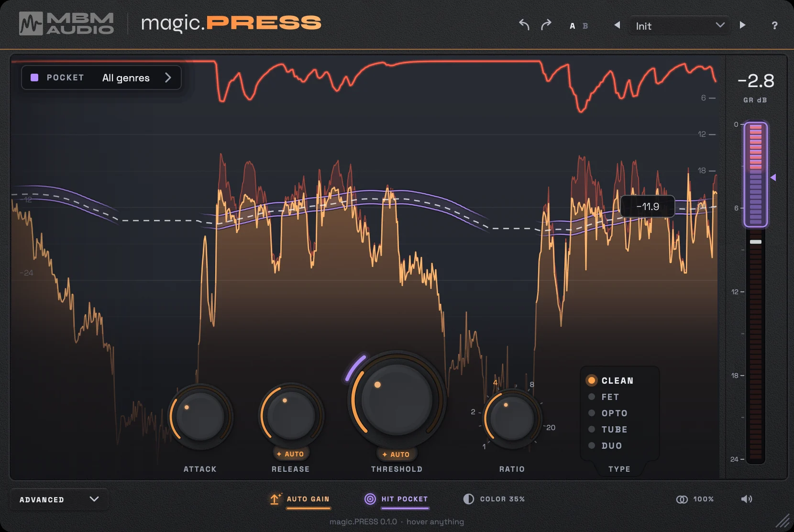Screen dimensions: 794x532
Task: Click the 100% mix value
Action: tap(704, 499)
